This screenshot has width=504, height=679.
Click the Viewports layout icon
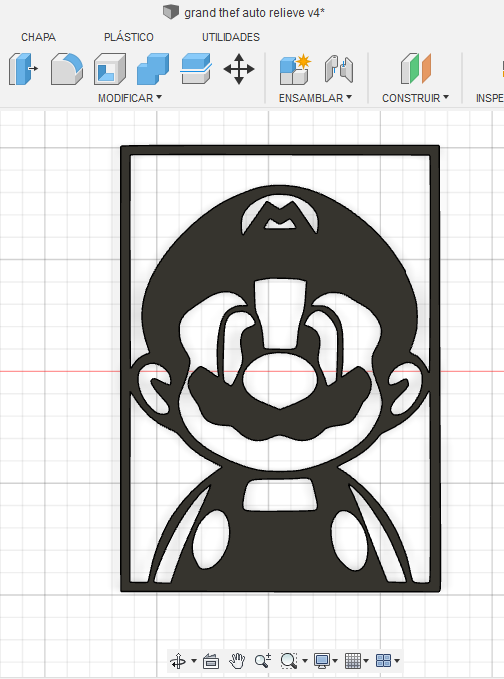coord(384,661)
